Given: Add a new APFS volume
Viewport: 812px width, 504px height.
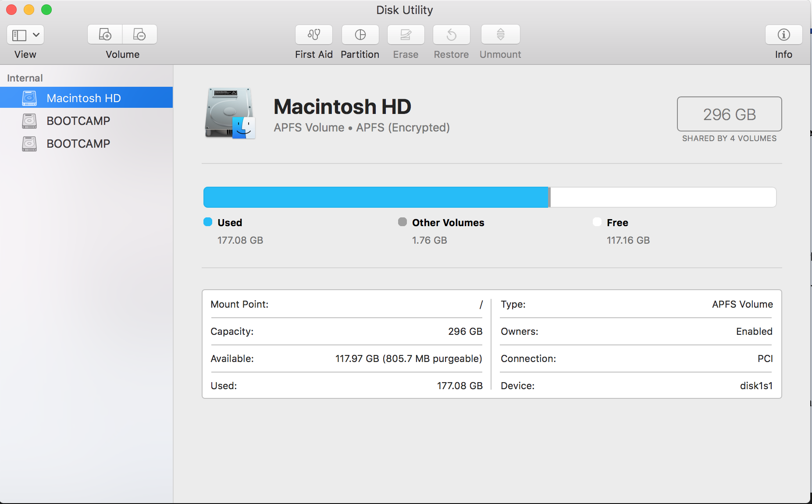Looking at the screenshot, I should (x=105, y=35).
